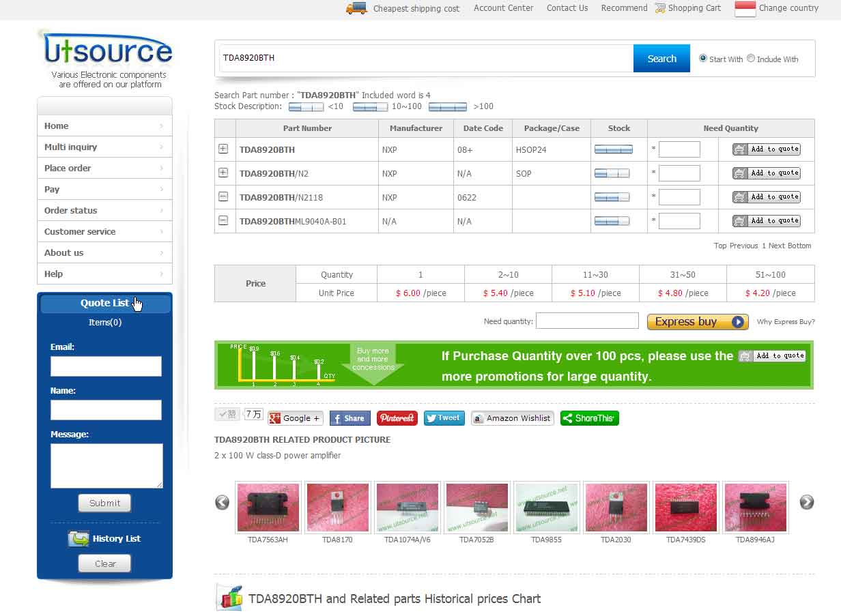Open the TDA2030 product picture
The width and height of the screenshot is (841, 616).
pos(616,508)
